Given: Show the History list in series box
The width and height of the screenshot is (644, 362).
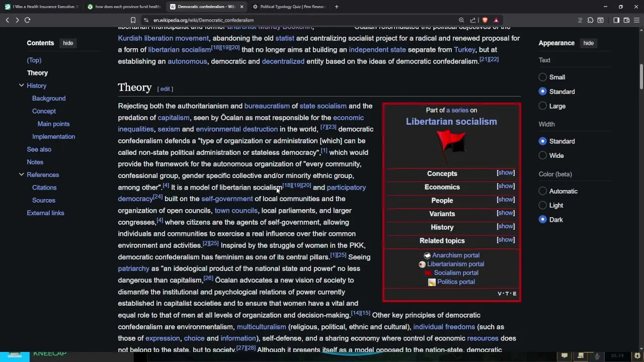Looking at the screenshot, I should coord(506,227).
